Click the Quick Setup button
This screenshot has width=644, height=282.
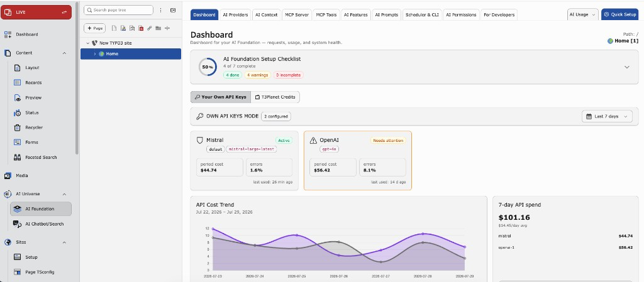[x=620, y=14]
